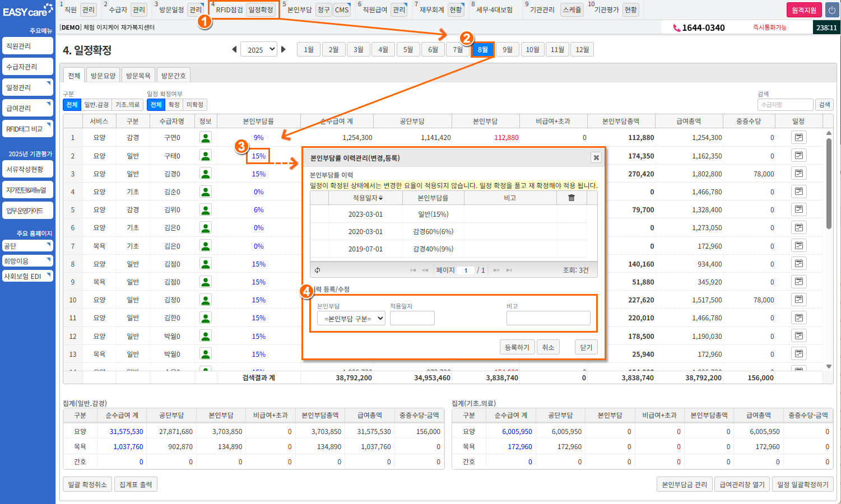The image size is (841, 504).
Task: Expand the 일정관리 sidebar menu
Action: [x=27, y=87]
